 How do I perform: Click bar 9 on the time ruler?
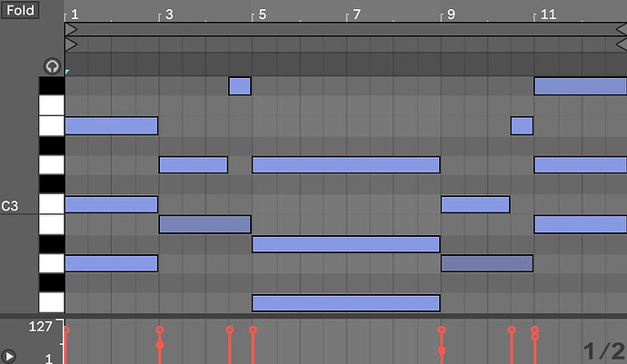[x=450, y=15]
